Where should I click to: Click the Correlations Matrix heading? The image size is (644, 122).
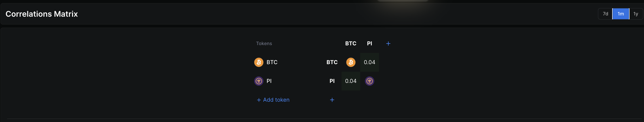42,14
